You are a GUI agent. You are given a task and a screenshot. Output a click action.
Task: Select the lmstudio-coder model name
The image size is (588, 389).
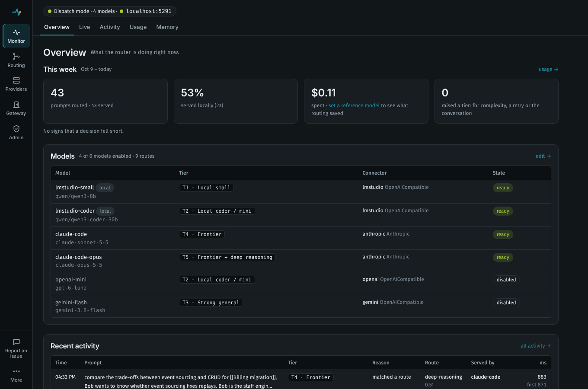coord(75,211)
